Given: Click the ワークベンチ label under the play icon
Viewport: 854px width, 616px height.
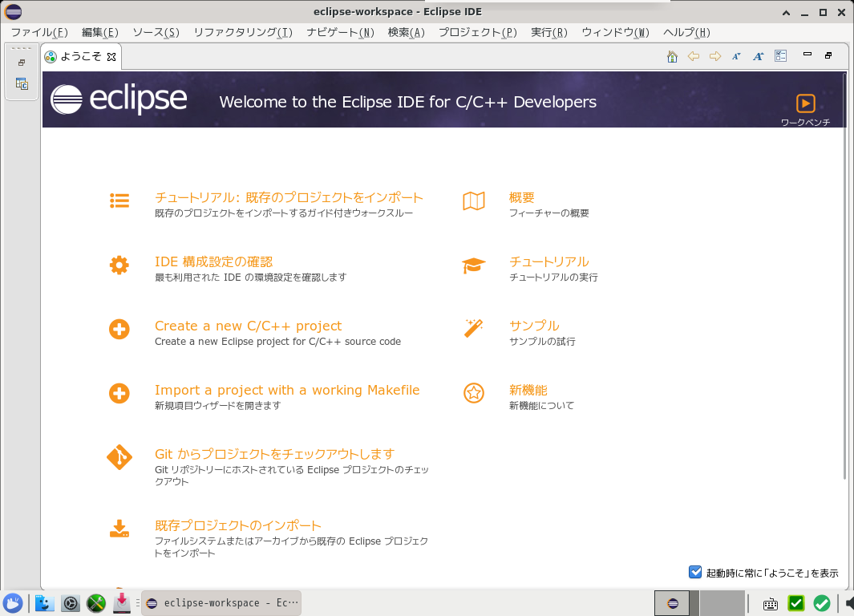Looking at the screenshot, I should 806,122.
